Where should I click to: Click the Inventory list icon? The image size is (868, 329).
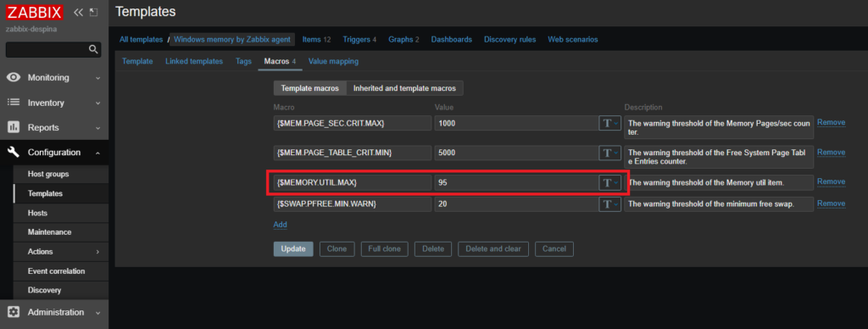click(14, 103)
